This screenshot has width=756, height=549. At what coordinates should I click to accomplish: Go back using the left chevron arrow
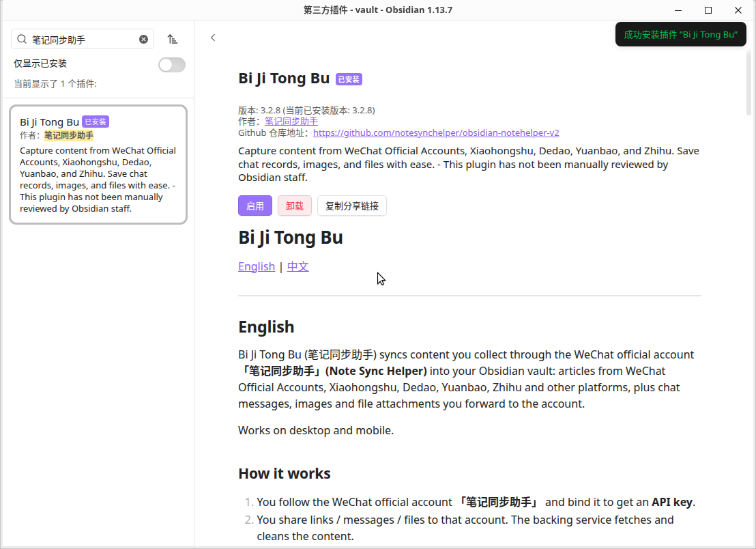click(213, 38)
